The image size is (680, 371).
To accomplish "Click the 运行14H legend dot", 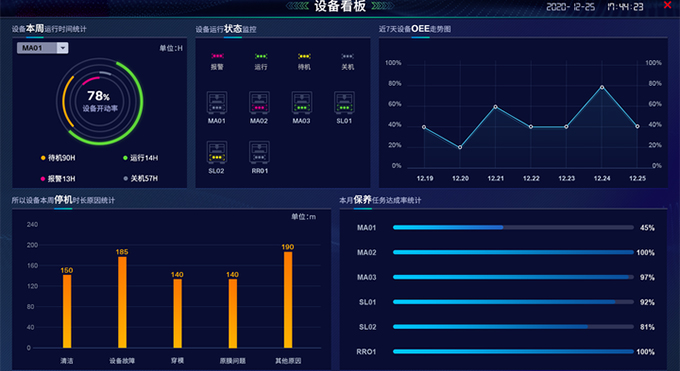I will tap(125, 158).
